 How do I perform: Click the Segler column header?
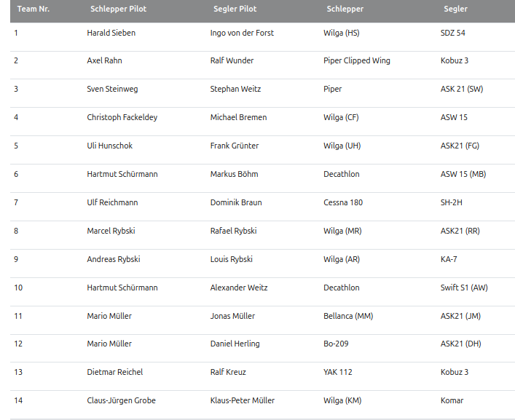(x=455, y=9)
